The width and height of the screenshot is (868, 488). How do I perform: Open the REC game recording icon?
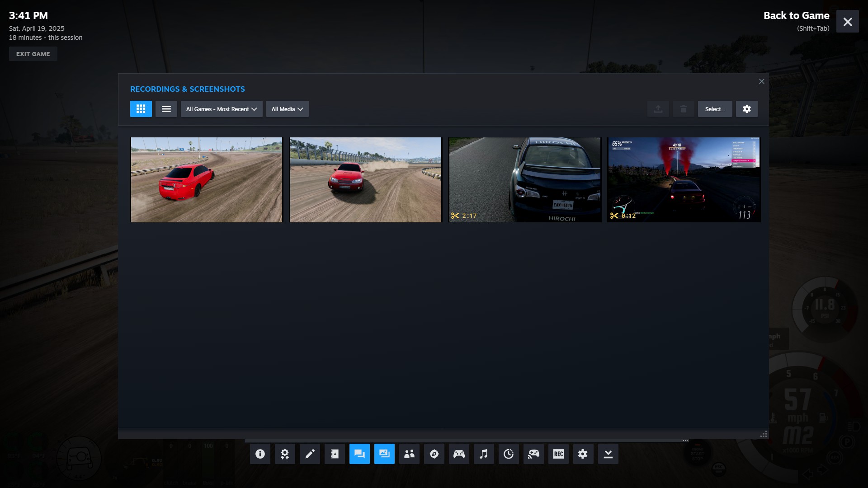coord(558,454)
